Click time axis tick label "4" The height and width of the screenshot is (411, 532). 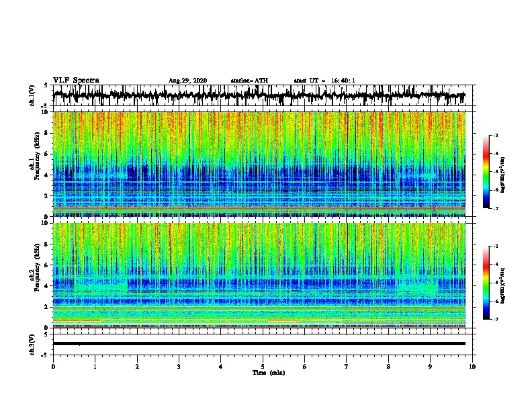221,367
